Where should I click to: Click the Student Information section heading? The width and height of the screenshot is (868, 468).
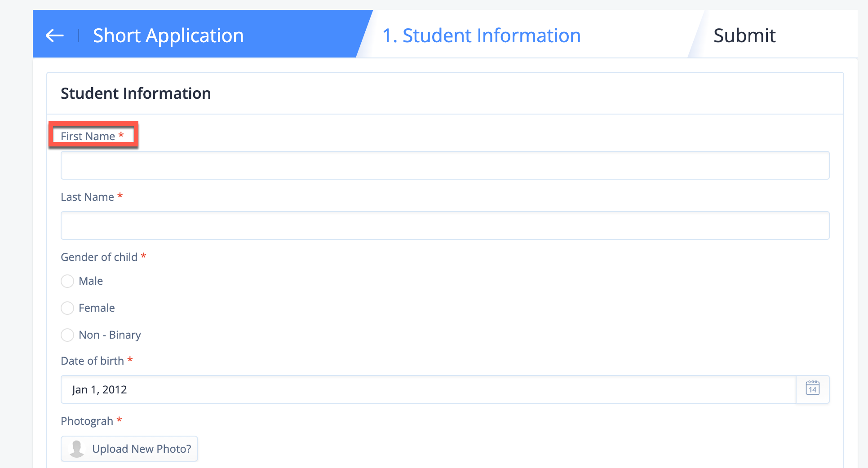pos(136,93)
